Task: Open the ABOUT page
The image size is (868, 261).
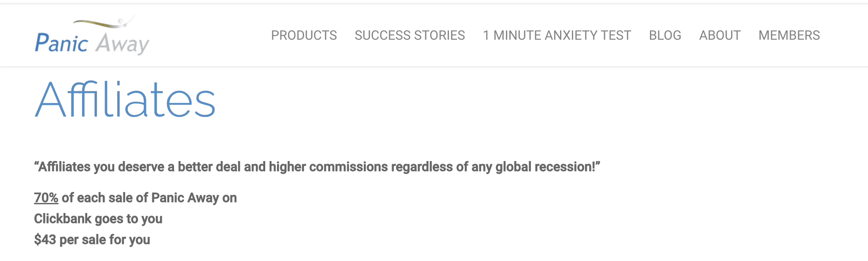Action: coord(720,35)
